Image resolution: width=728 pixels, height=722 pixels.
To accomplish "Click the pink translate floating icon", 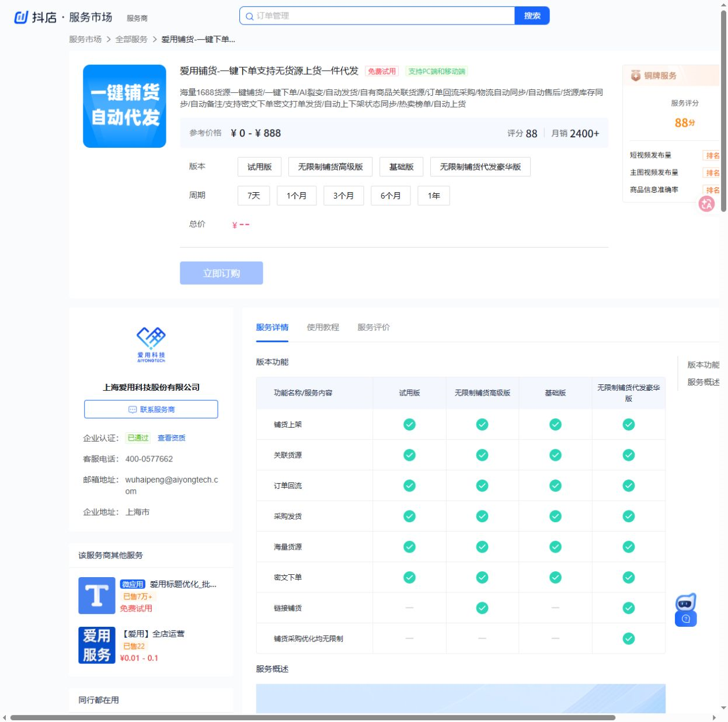I will point(706,204).
